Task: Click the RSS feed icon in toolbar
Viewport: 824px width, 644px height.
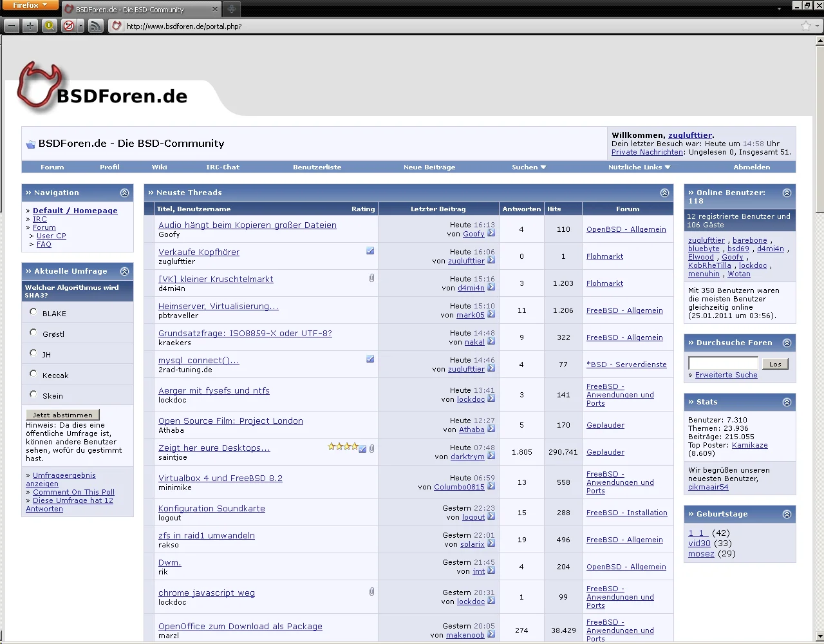Action: (x=95, y=26)
